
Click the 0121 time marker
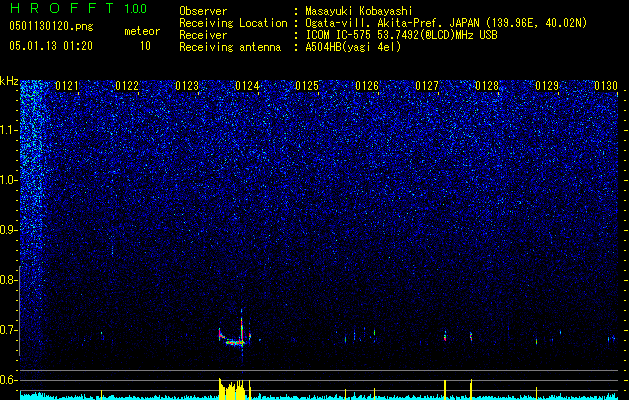pyautogui.click(x=67, y=86)
